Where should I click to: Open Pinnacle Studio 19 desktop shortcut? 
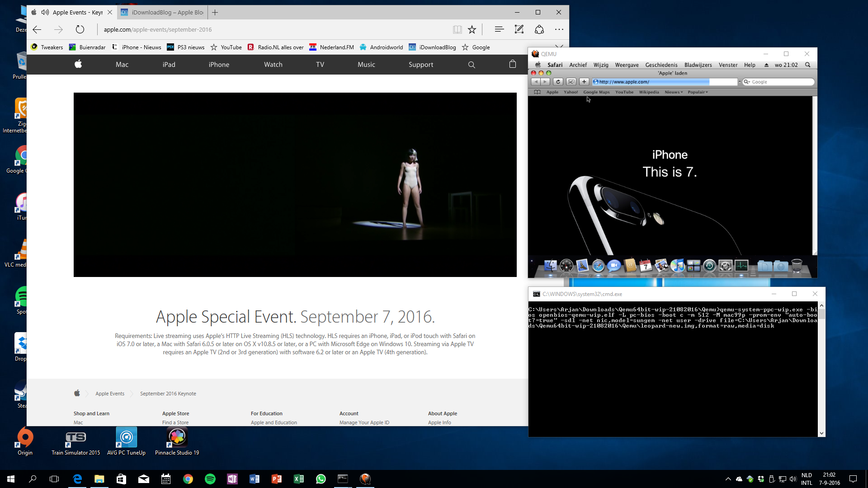(177, 442)
